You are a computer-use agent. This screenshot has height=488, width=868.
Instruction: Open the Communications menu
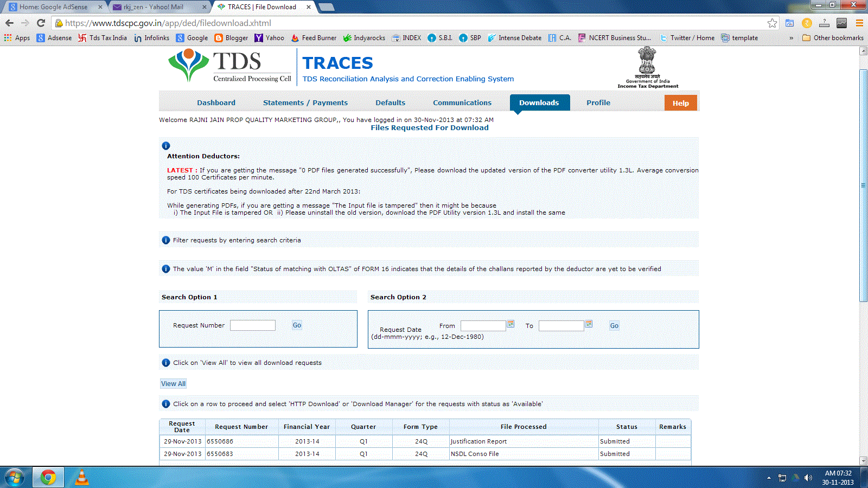point(462,102)
